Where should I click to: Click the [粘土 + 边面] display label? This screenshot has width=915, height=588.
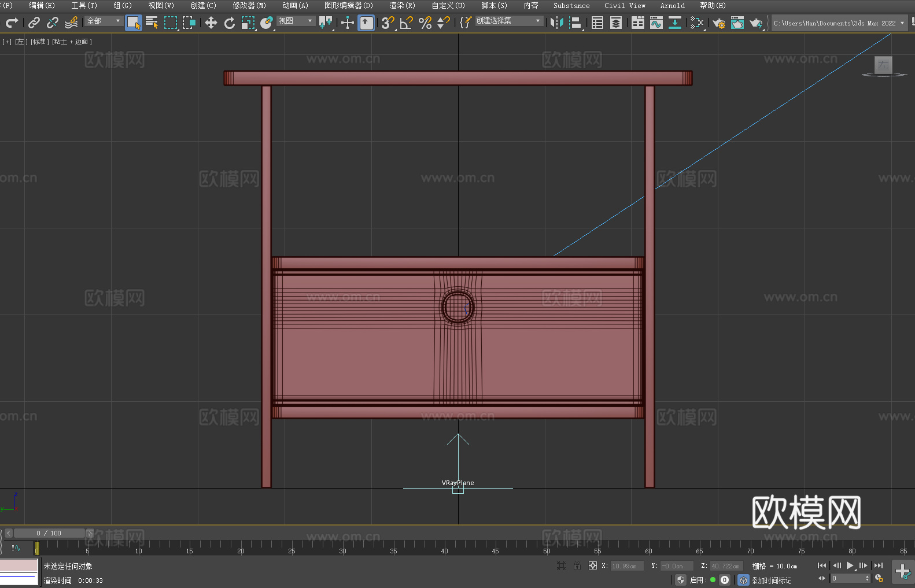pos(72,42)
